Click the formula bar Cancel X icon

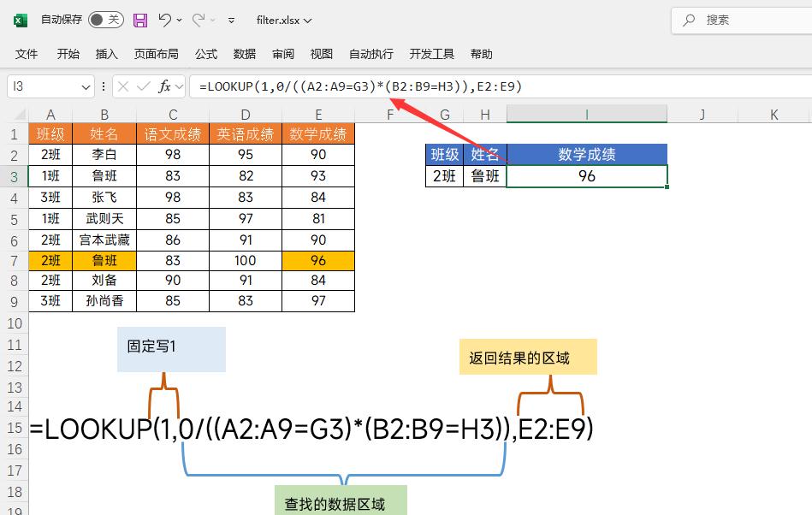pyautogui.click(x=122, y=86)
